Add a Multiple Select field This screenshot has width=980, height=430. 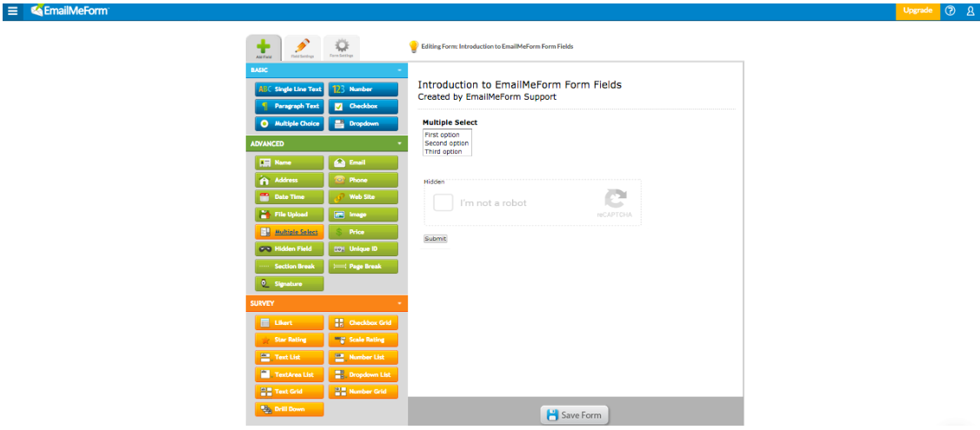pos(290,232)
